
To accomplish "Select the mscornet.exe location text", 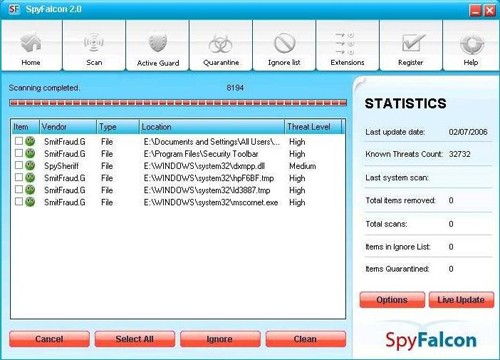I will [x=211, y=202].
